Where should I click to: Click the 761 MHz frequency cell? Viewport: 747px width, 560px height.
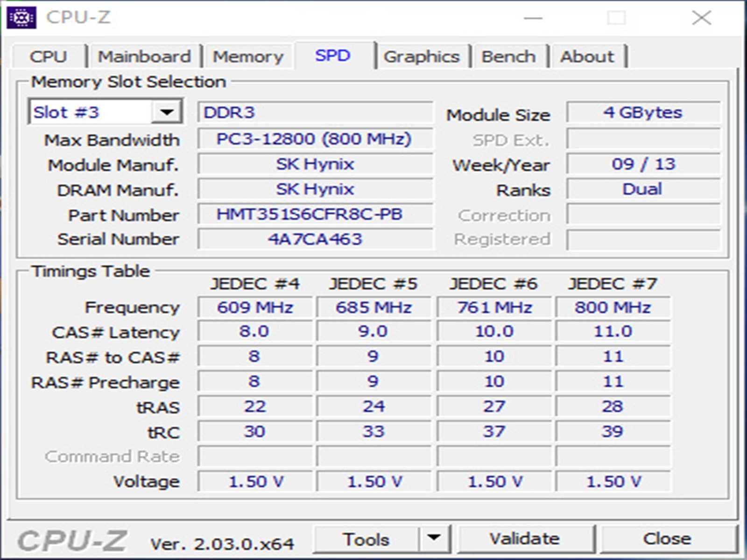[x=494, y=307]
